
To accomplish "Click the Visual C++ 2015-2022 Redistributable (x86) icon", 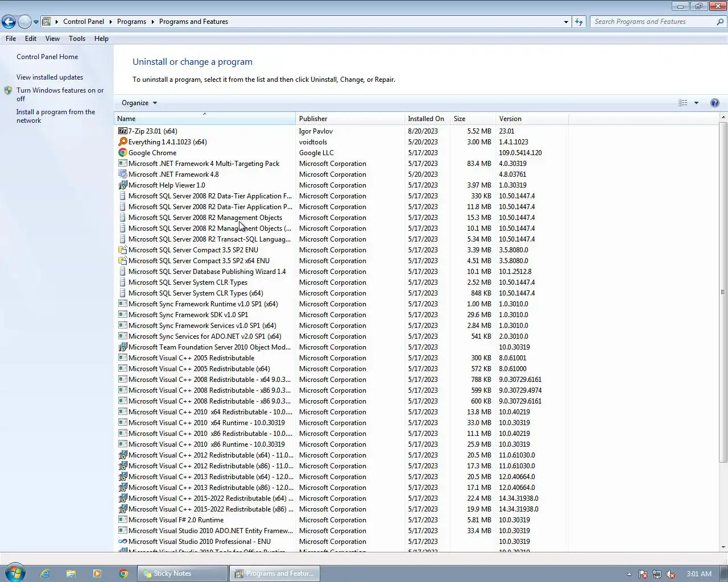I will coord(122,509).
